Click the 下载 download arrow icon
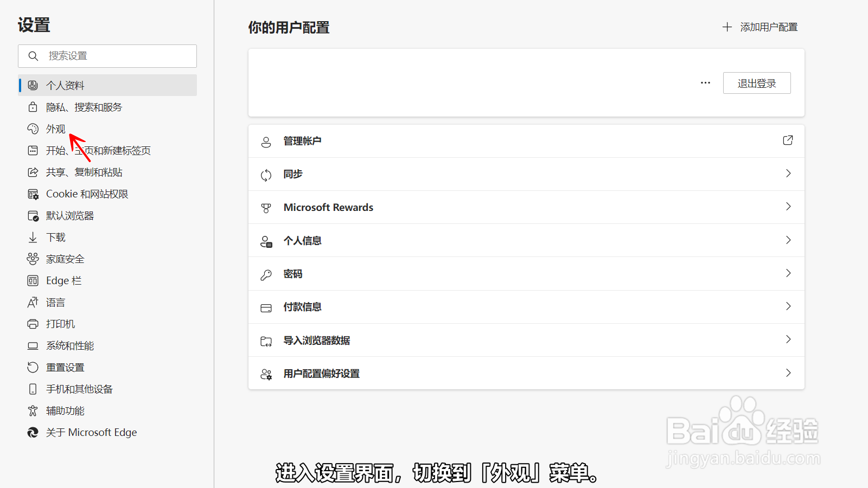Image resolution: width=868 pixels, height=488 pixels. [33, 237]
